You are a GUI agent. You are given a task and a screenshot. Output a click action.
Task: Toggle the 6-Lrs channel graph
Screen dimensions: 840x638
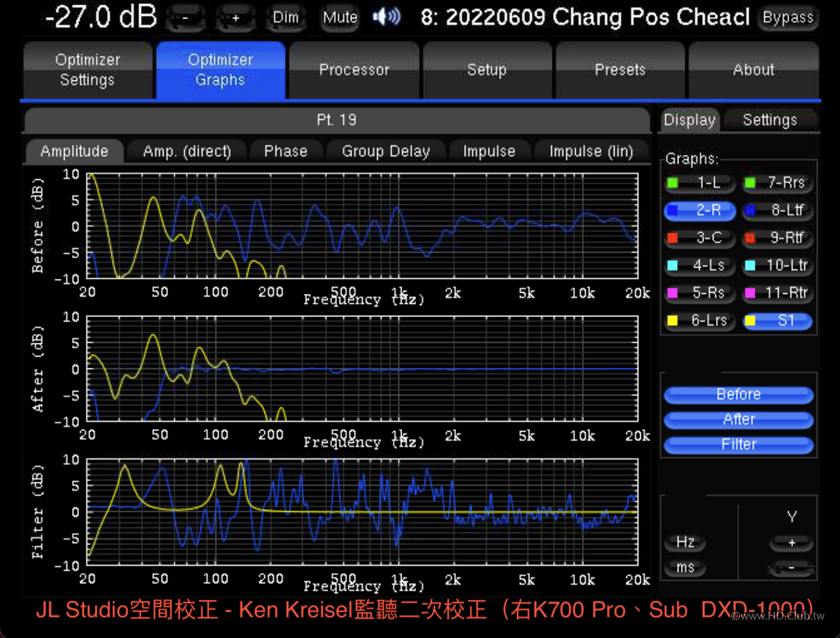(x=700, y=321)
